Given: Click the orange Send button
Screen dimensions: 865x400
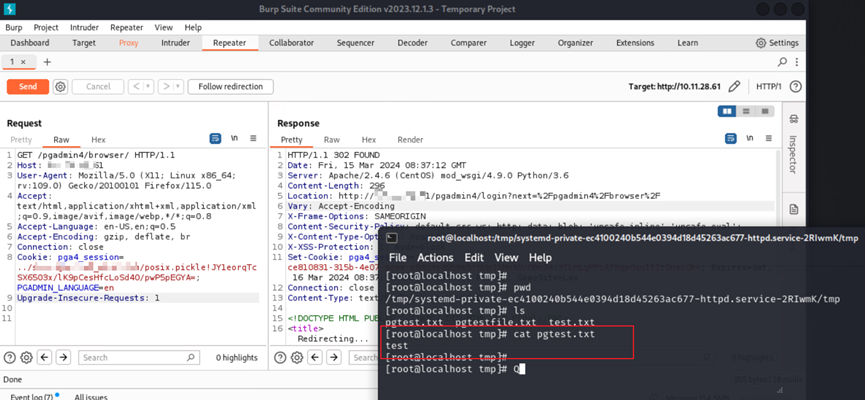Looking at the screenshot, I should pos(27,87).
